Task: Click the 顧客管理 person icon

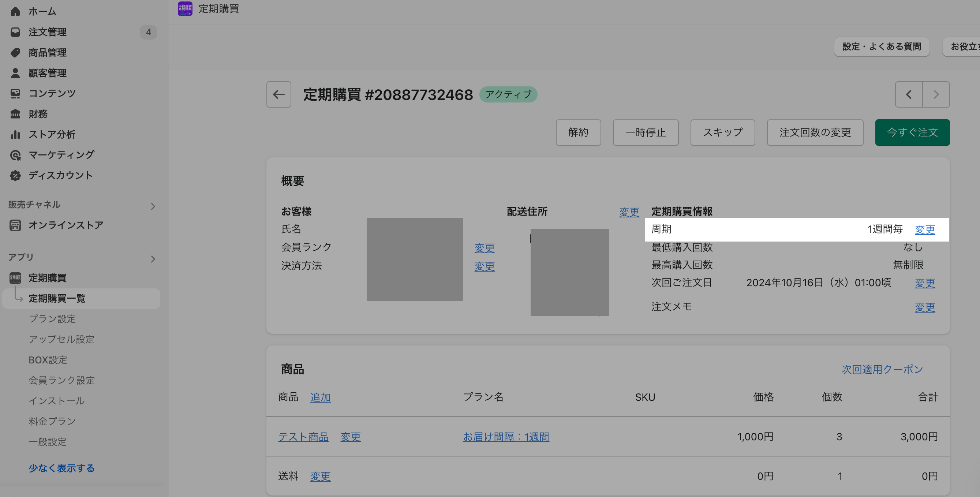Action: pyautogui.click(x=15, y=73)
